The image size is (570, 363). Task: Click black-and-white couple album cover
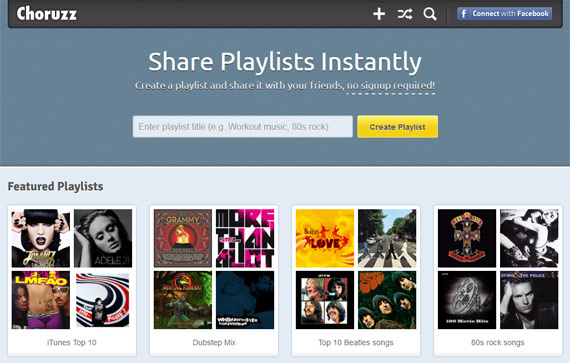tap(529, 238)
